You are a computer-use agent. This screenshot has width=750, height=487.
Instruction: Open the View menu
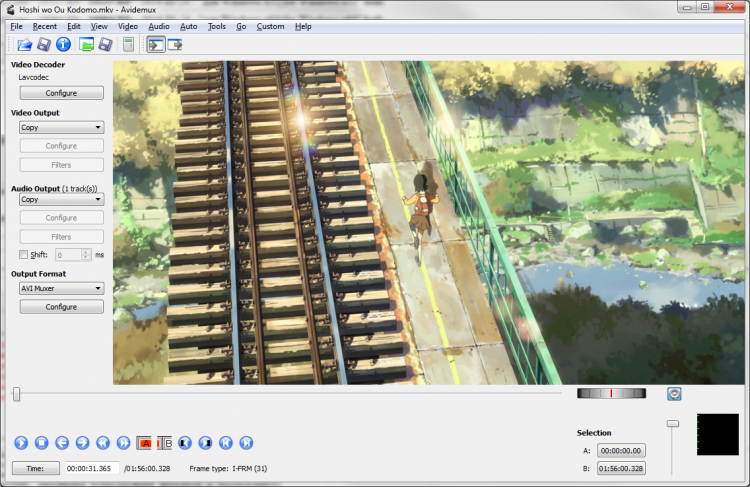[x=99, y=26]
